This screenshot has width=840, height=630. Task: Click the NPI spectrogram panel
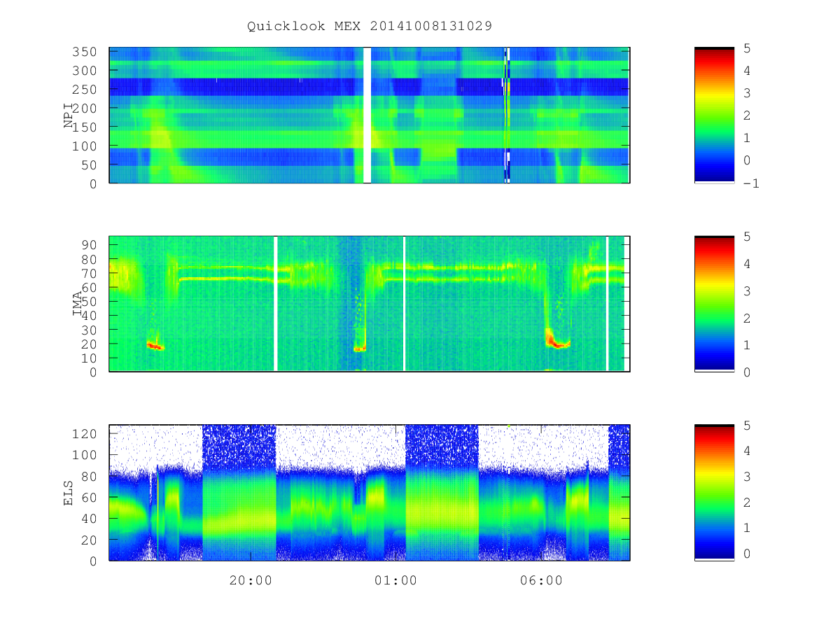click(370, 115)
